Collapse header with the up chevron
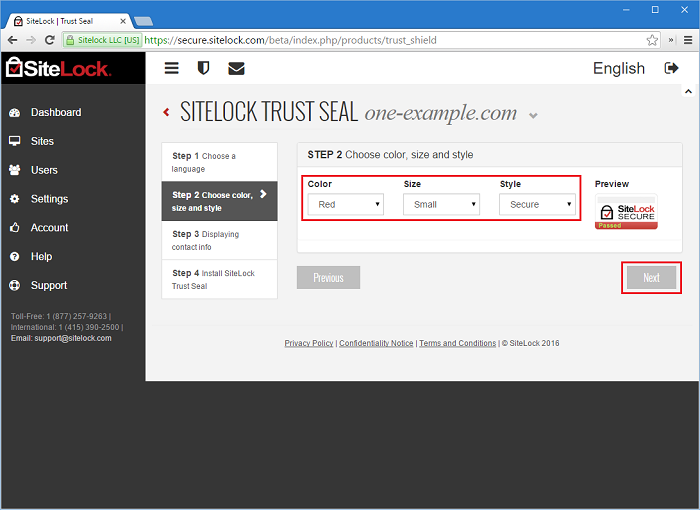Image resolution: width=700 pixels, height=510 pixels. 688,91
